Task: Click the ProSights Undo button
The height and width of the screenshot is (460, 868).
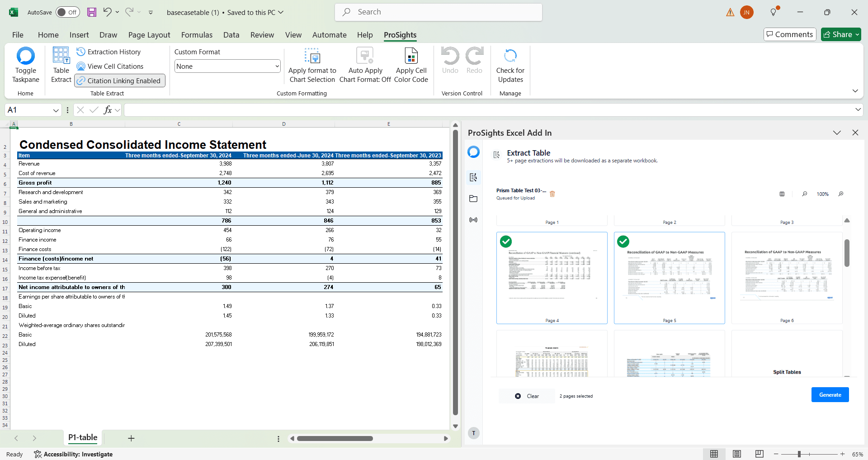Action: [450, 61]
